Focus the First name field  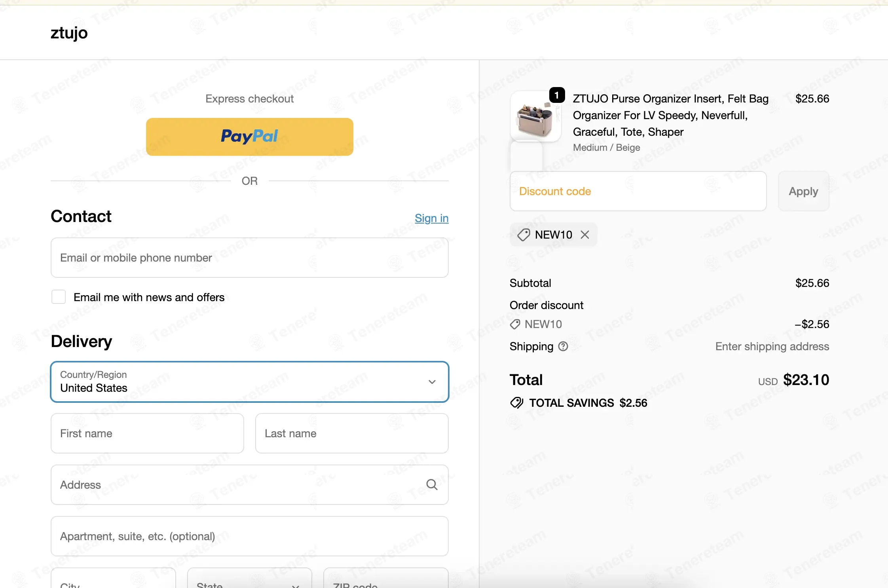click(x=147, y=433)
